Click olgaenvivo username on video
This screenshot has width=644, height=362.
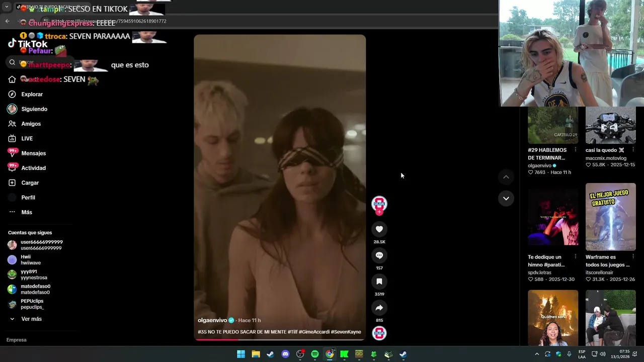[x=212, y=320]
